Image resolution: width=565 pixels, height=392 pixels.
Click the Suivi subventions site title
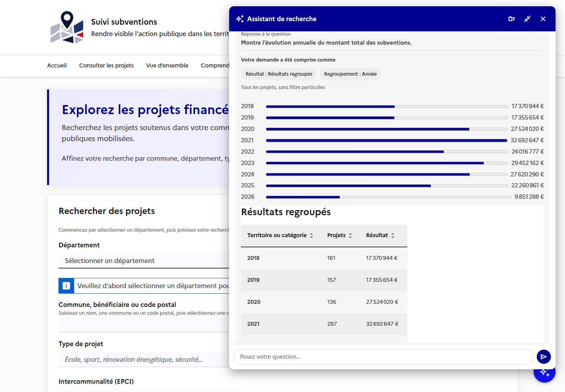point(124,22)
